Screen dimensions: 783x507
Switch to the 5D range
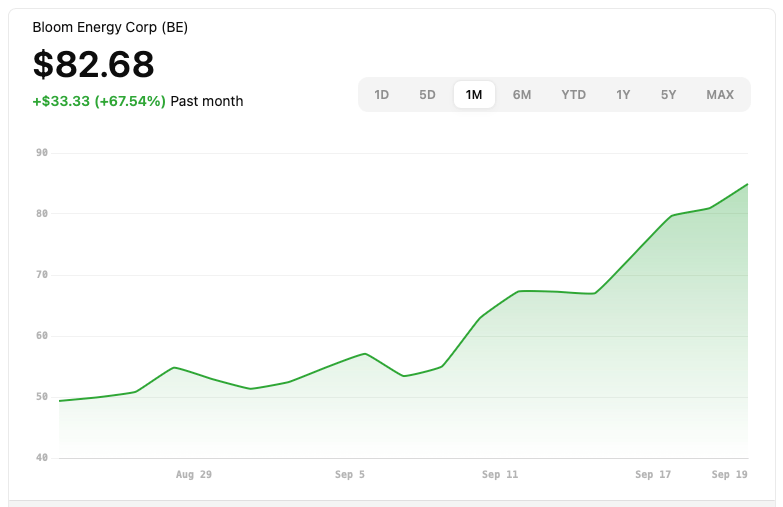click(427, 94)
